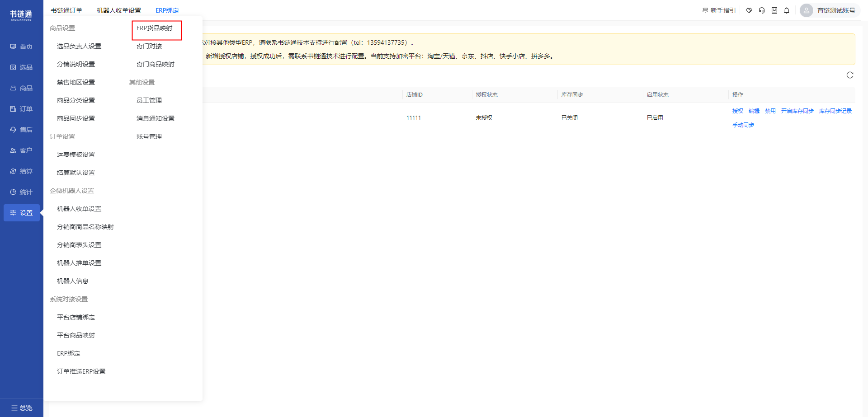The height and width of the screenshot is (417, 868).
Task: Click the 手动同步 link
Action: [743, 125]
